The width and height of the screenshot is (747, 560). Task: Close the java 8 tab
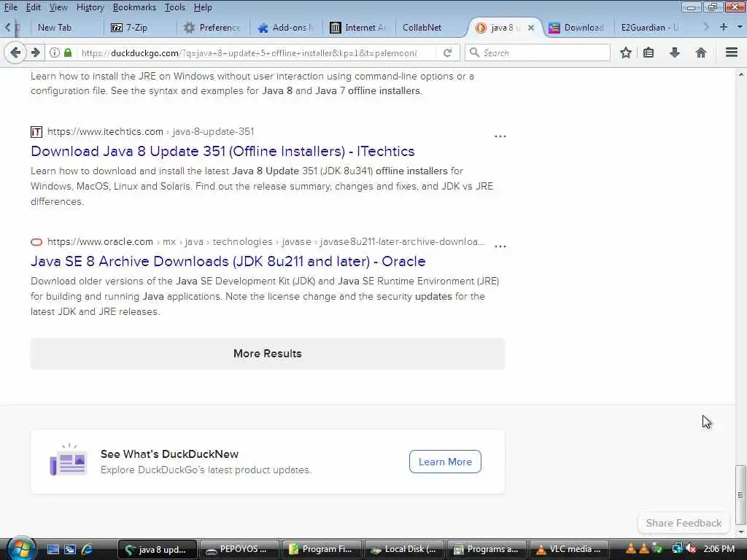(x=531, y=28)
